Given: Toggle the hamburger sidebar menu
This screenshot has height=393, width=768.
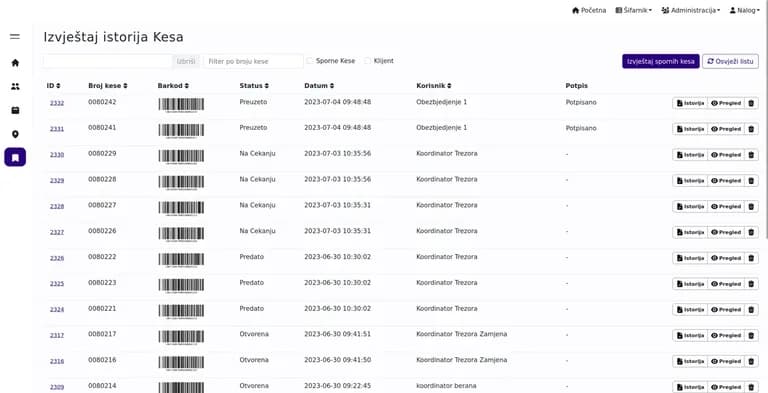Looking at the screenshot, I should [15, 36].
